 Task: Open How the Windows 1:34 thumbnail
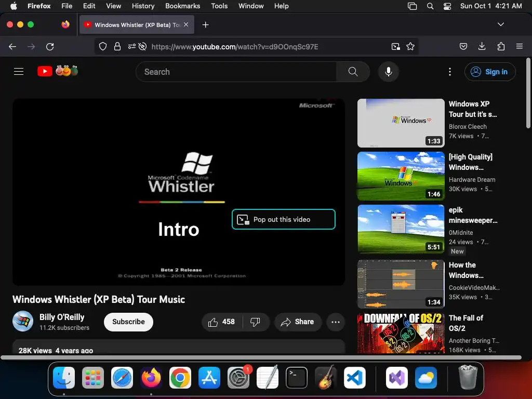click(401, 284)
